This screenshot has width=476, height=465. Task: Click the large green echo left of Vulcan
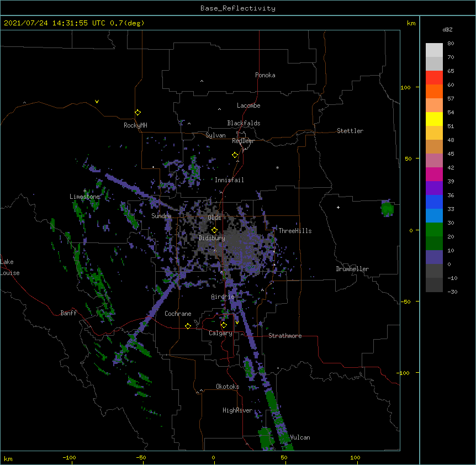[x=266, y=438]
